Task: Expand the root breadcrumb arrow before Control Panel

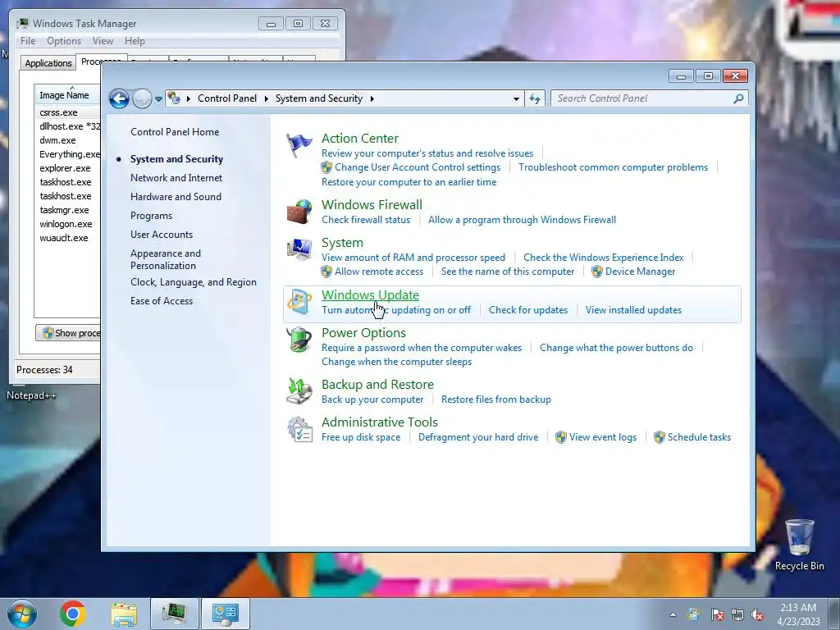Action: point(188,98)
